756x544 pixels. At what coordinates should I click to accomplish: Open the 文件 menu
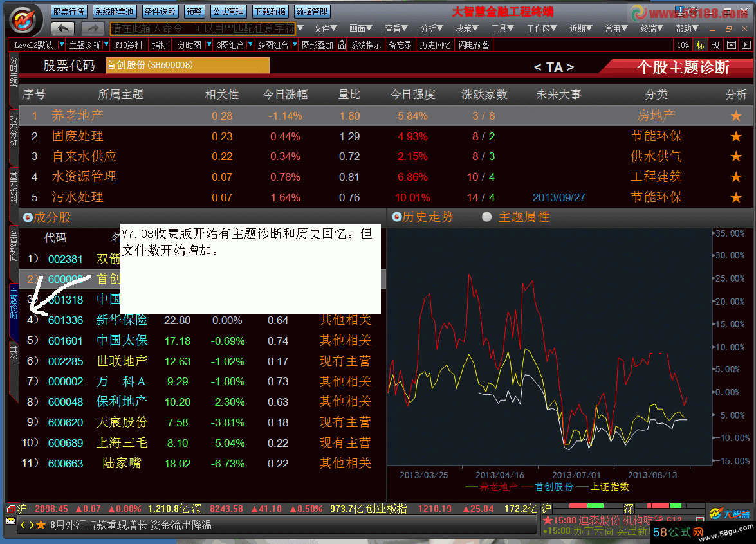(x=326, y=28)
